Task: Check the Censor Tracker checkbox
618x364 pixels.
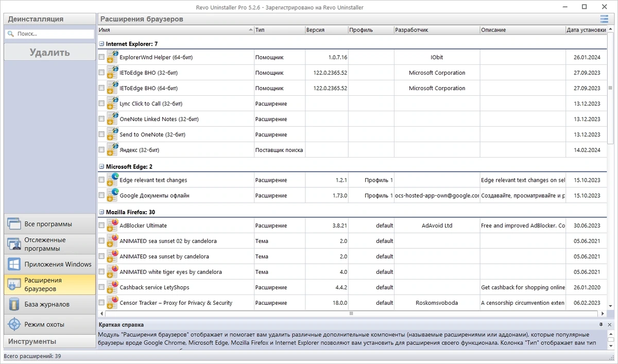Action: (x=101, y=303)
